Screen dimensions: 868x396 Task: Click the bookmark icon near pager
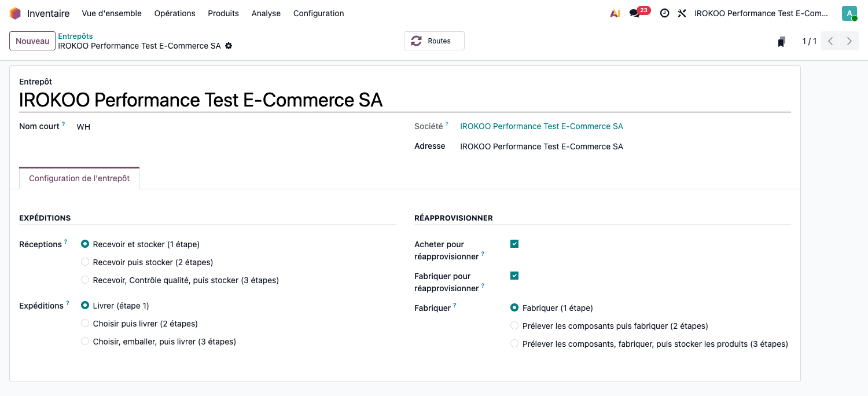[781, 41]
